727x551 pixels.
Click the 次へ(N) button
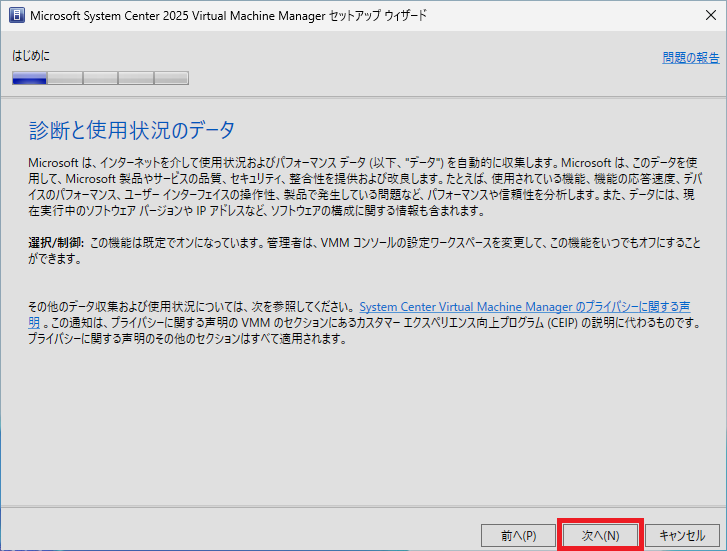tap(600, 536)
